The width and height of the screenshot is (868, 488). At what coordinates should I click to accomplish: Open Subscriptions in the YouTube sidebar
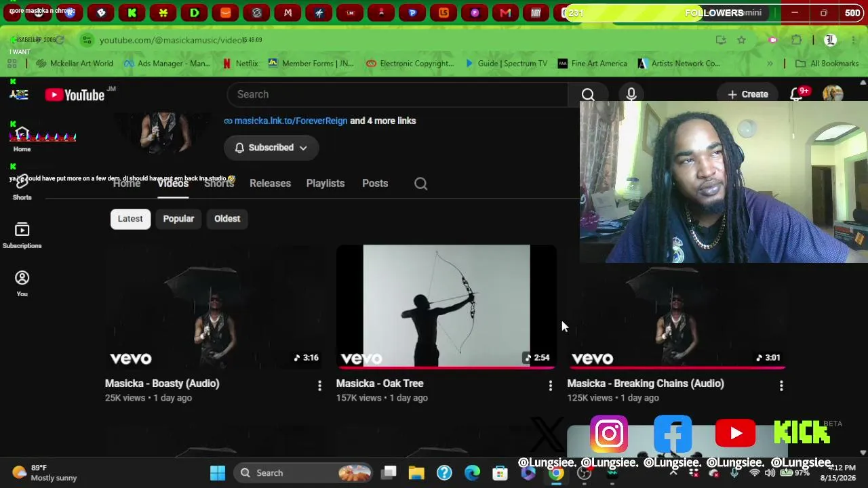[22, 235]
